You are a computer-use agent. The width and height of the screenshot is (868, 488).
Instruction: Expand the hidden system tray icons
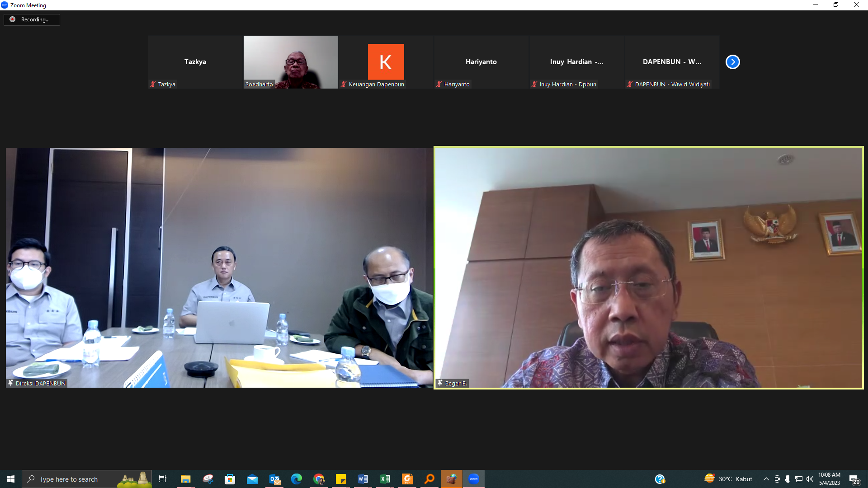(766, 479)
